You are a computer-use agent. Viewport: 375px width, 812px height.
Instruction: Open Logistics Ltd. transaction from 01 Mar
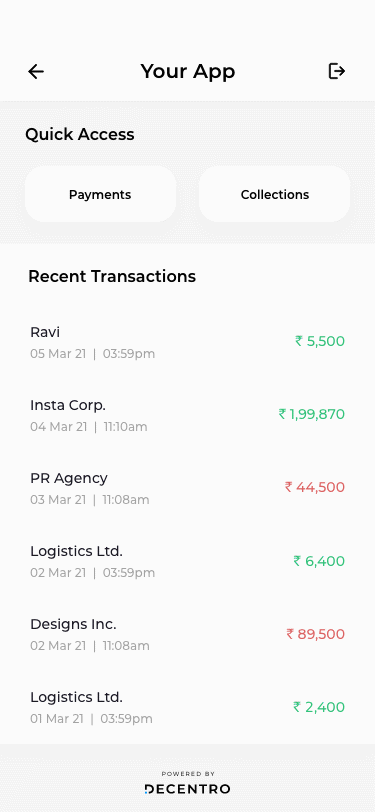coord(188,707)
